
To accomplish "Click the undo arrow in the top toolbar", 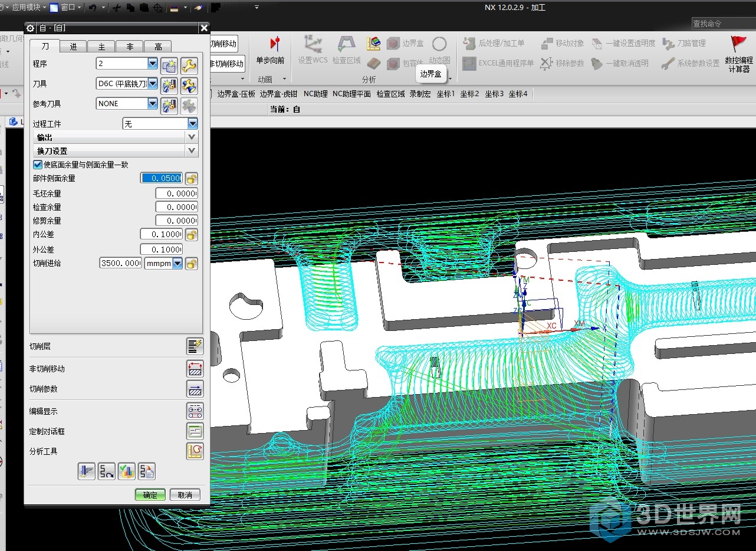I will point(93,8).
